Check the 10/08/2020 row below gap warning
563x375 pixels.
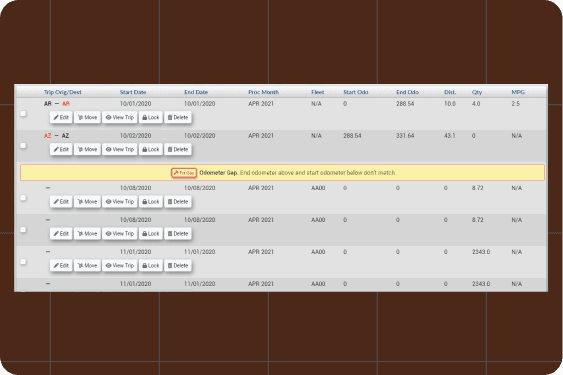(23, 198)
